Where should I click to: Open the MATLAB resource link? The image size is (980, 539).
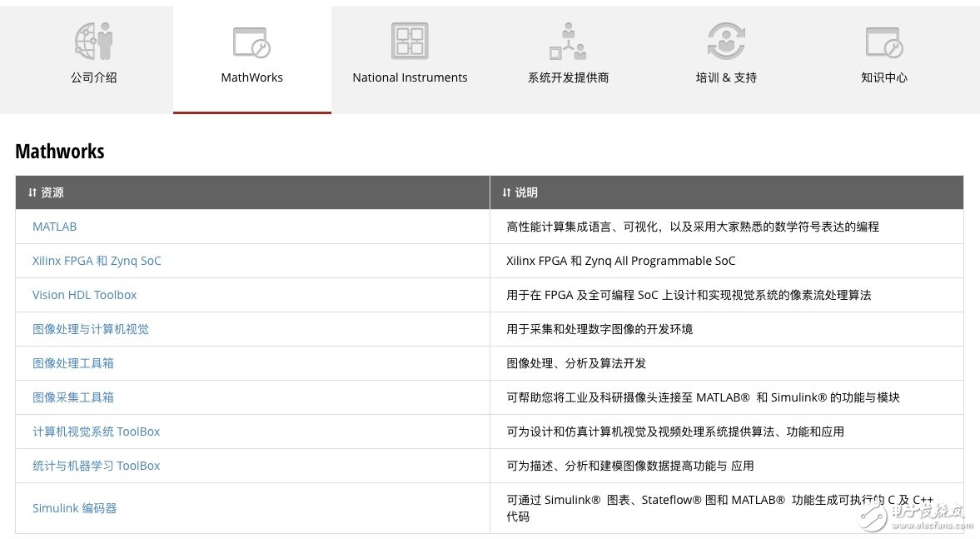pos(54,227)
